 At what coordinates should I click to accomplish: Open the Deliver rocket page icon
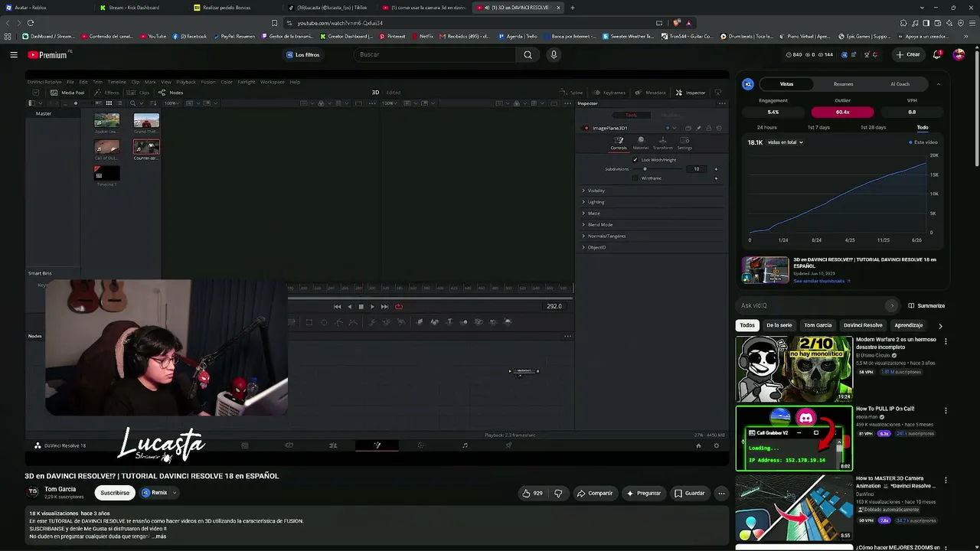(x=508, y=445)
